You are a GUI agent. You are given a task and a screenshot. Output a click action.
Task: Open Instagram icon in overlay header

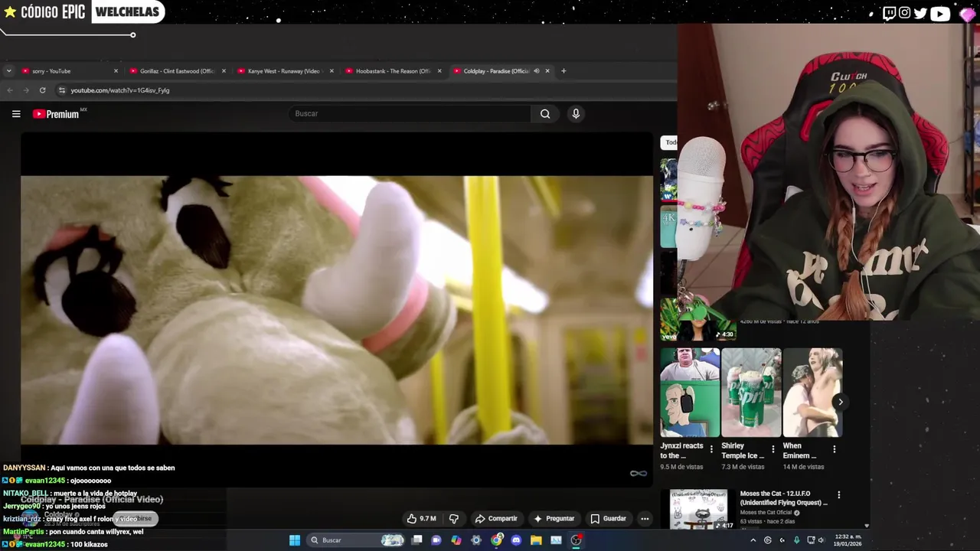point(905,13)
